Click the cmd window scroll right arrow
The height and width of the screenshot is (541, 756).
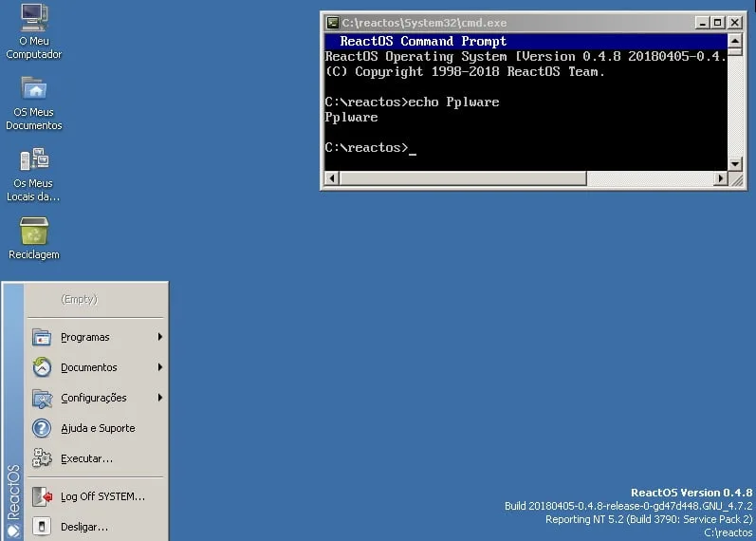pos(720,178)
